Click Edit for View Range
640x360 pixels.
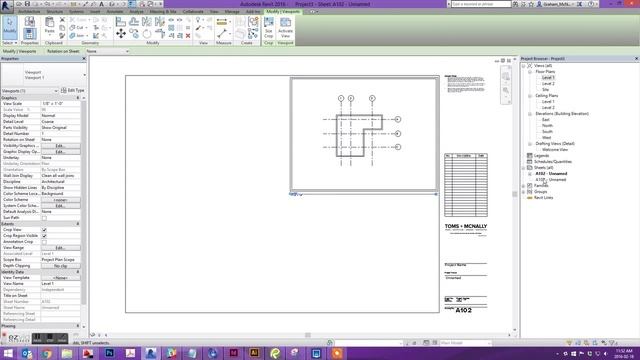(60, 248)
